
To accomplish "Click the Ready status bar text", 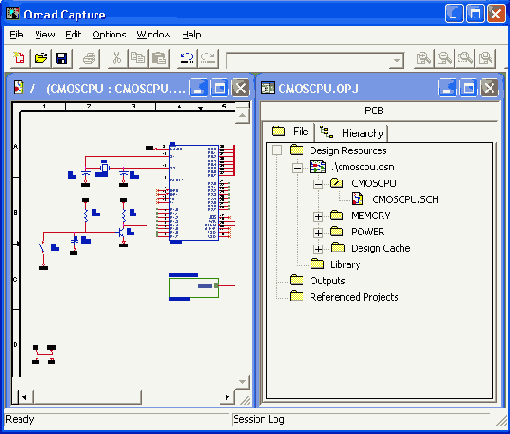I will [20, 419].
